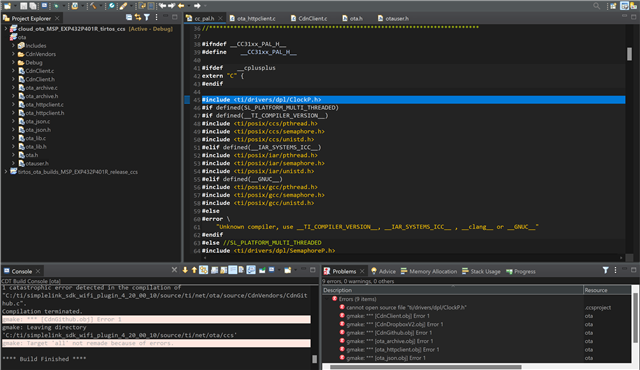Open the Advice tab

[x=383, y=271]
